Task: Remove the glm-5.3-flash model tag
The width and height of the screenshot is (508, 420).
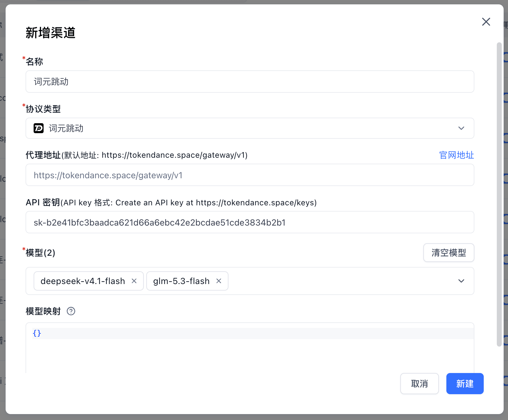Action: [219, 281]
